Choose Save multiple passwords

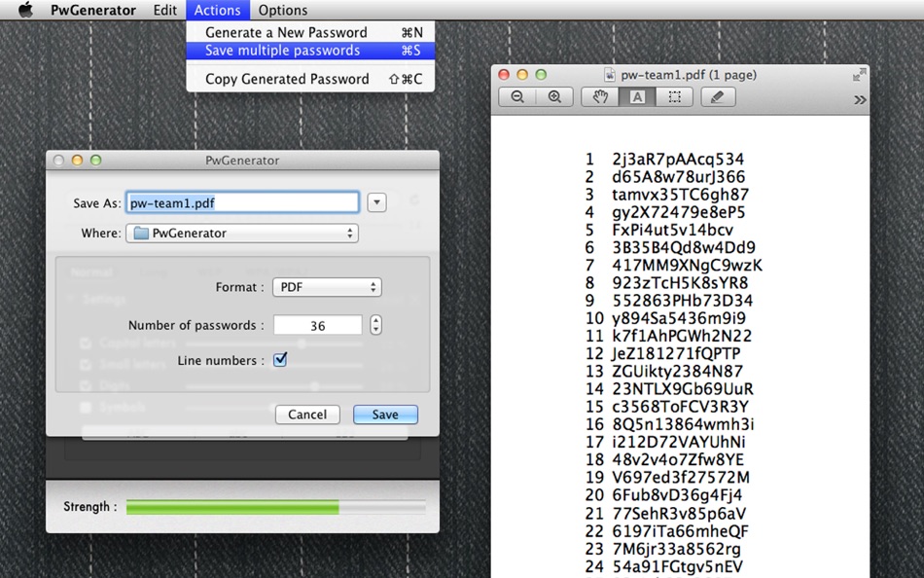(310, 51)
